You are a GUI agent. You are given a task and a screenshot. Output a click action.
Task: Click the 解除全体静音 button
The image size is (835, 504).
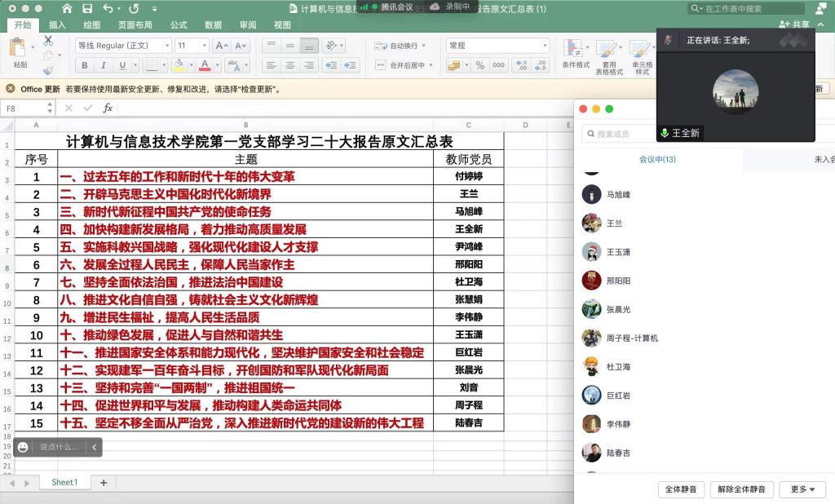[742, 489]
